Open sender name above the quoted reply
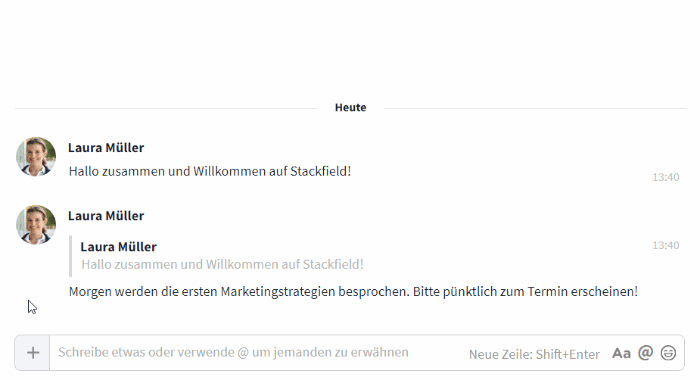This screenshot has height=380, width=700. click(x=106, y=216)
